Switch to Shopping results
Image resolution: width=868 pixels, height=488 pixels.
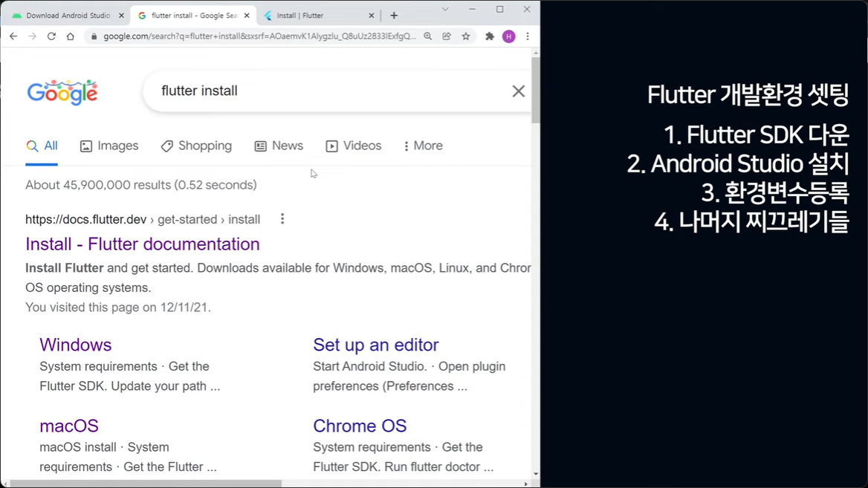(x=196, y=146)
